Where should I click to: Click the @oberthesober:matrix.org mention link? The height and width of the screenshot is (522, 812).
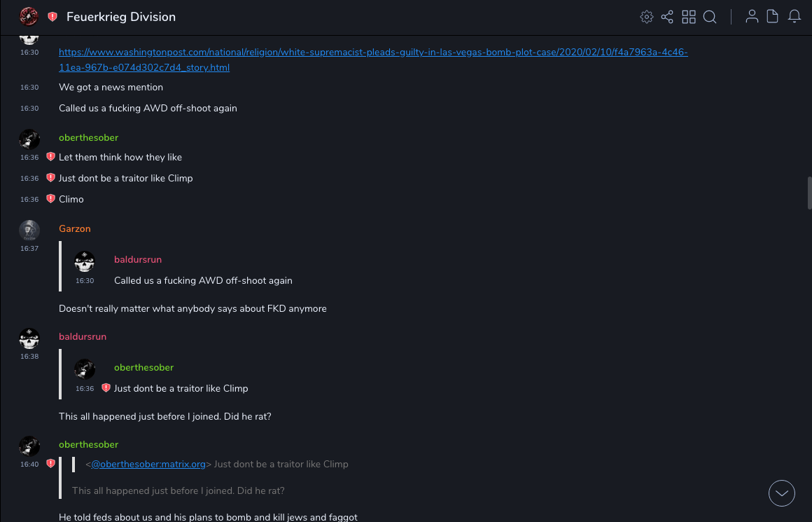(148, 464)
